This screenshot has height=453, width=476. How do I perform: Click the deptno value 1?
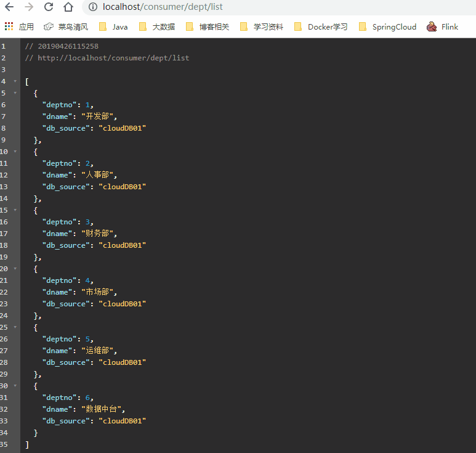click(87, 105)
